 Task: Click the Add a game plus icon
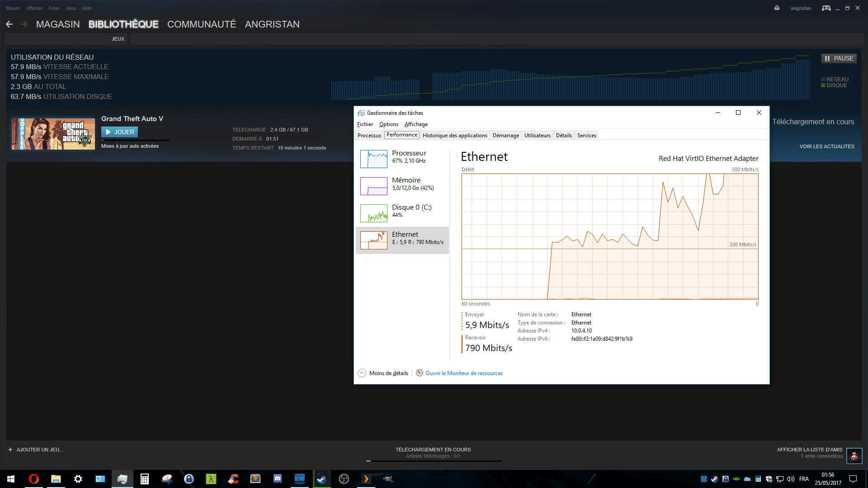(x=10, y=450)
